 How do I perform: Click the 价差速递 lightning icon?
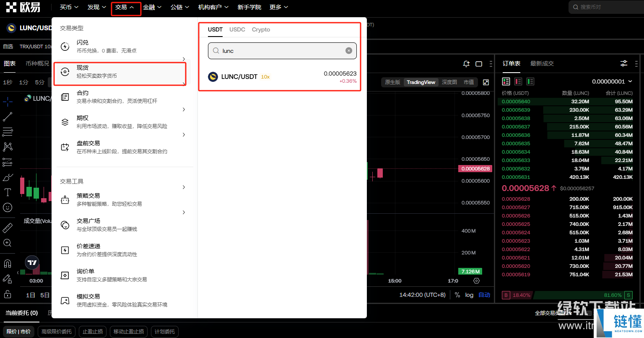[65, 250]
